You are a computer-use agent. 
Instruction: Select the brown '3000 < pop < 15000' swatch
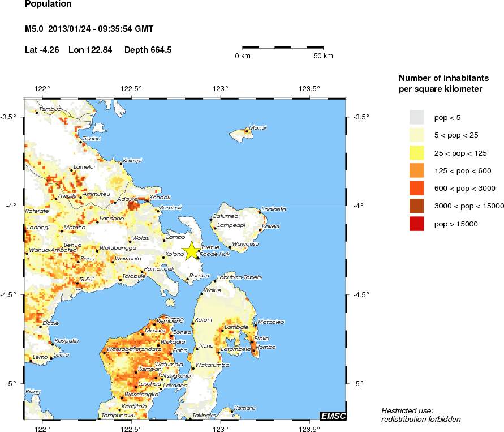(416, 206)
